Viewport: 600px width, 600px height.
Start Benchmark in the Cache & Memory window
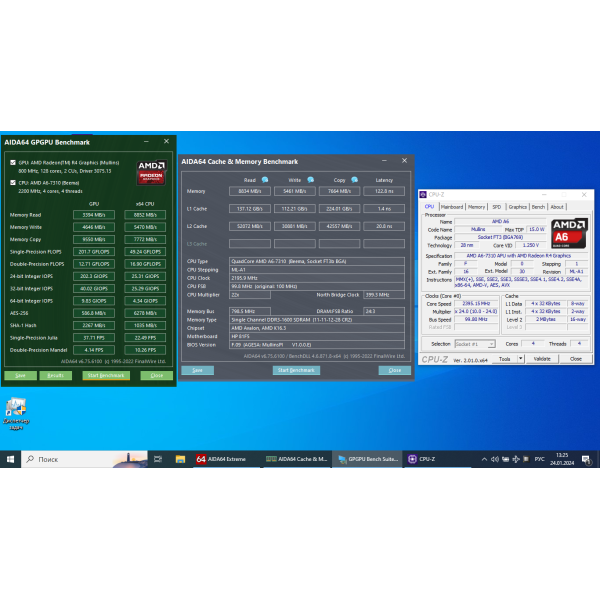pos(296,370)
